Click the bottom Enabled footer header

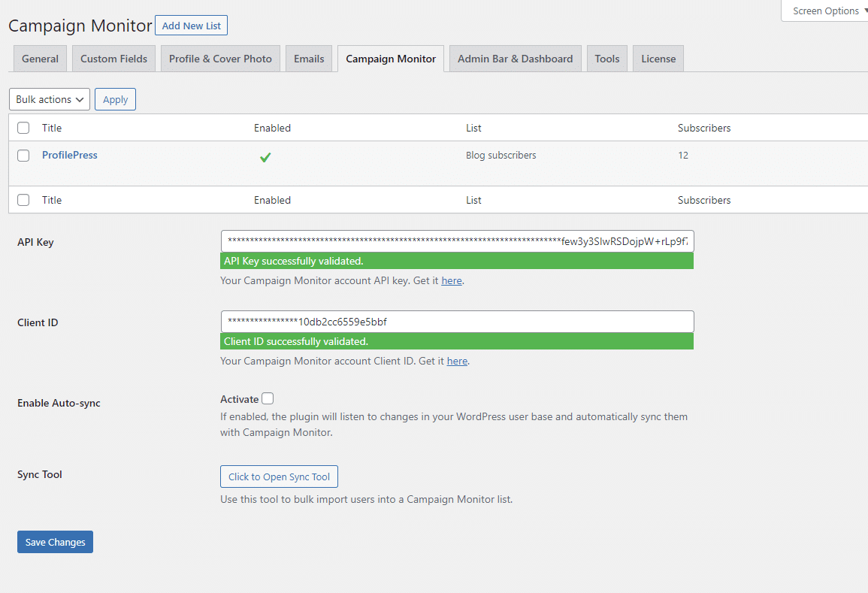click(272, 200)
